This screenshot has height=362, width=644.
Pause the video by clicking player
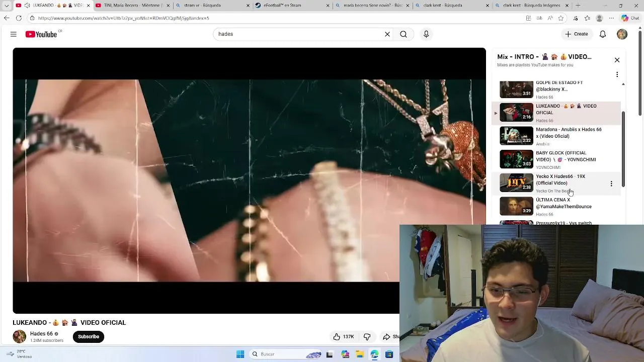pyautogui.click(x=249, y=180)
